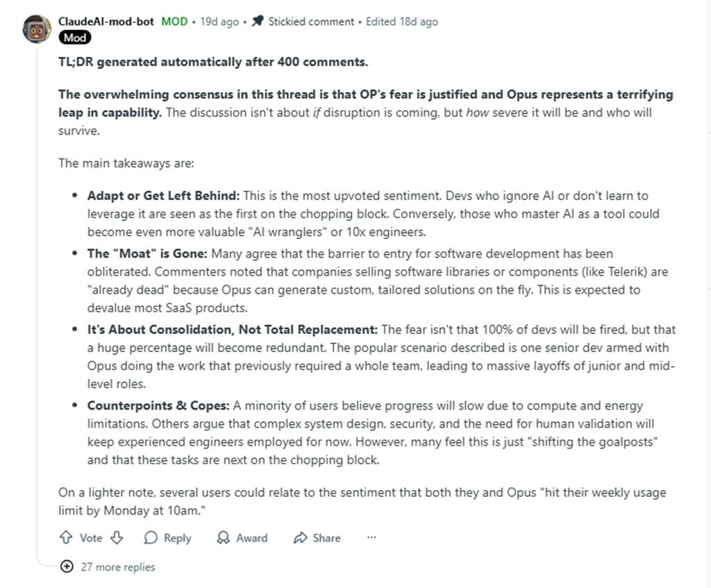
Task: Click the stickied comment pin icon
Action: (x=258, y=22)
